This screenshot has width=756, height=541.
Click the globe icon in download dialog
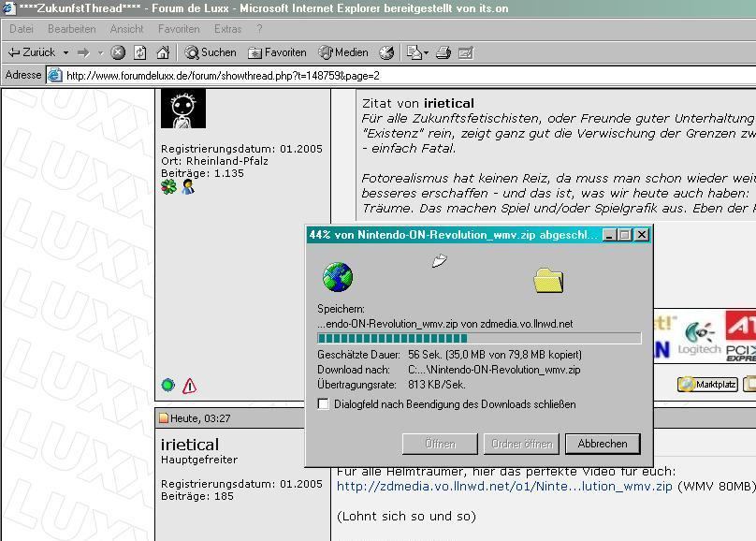pyautogui.click(x=338, y=277)
